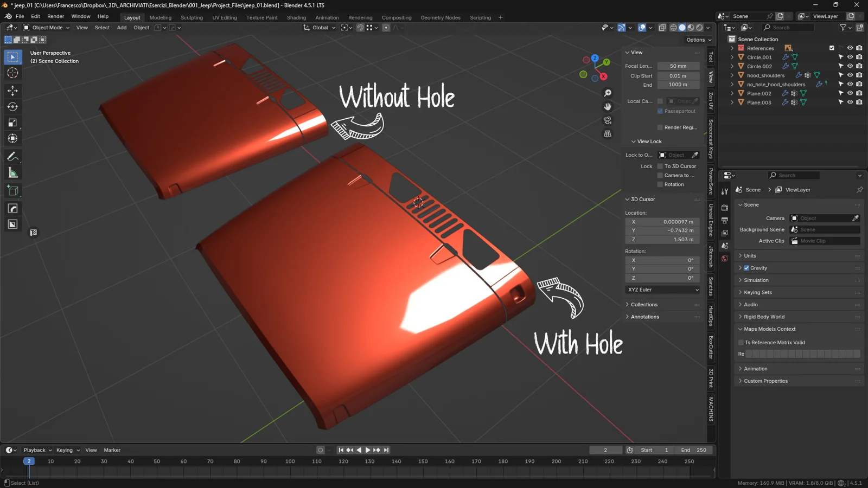Toggle the Gravity checkbox

click(746, 268)
